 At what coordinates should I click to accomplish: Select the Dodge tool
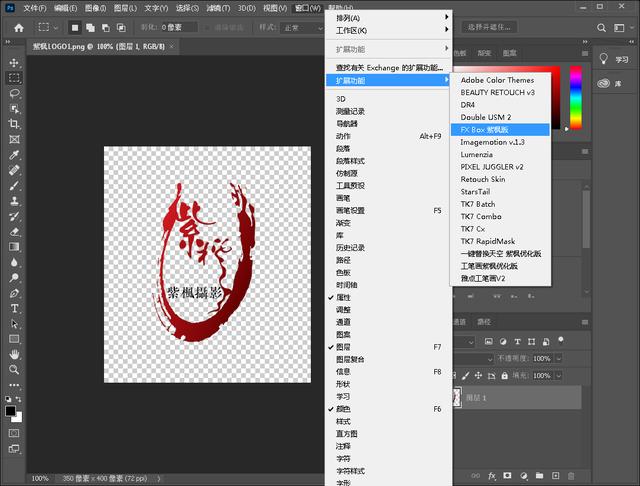[x=14, y=278]
